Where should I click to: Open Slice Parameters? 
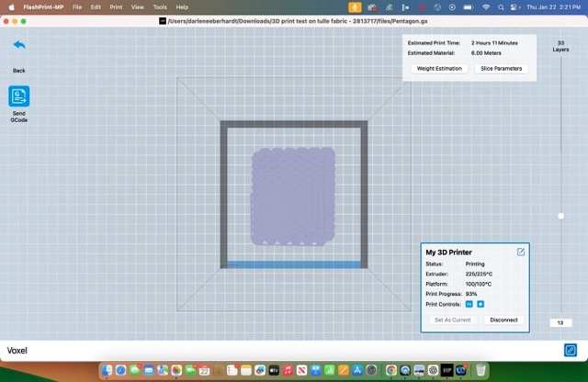(501, 69)
